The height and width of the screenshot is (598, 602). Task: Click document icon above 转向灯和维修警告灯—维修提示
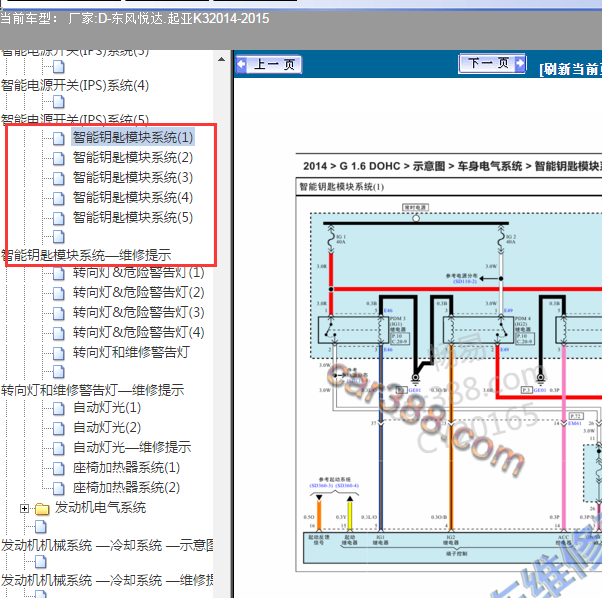58,372
